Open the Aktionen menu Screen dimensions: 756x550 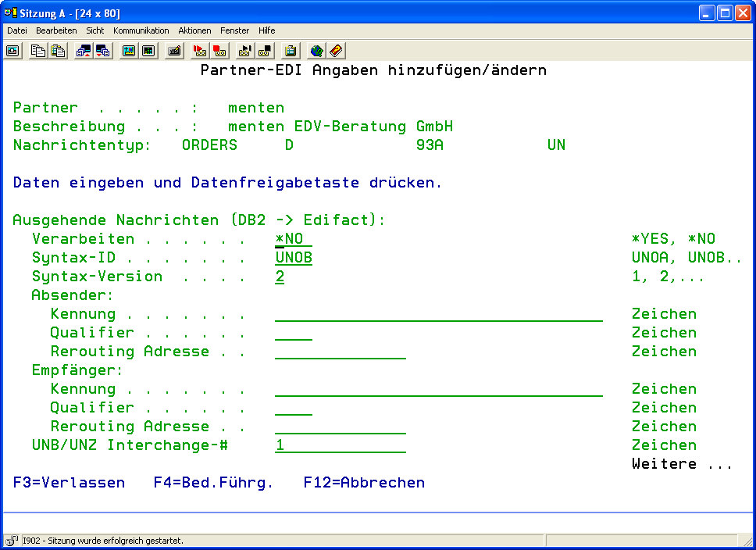(x=194, y=30)
